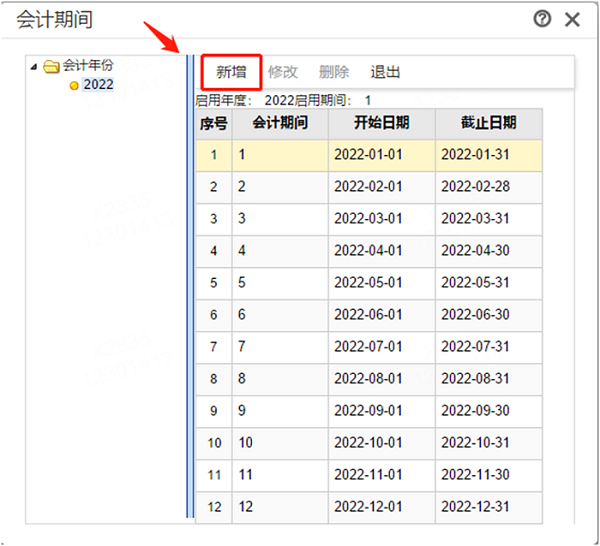The image size is (600, 546).
Task: Select end date cell 2022-08-31
Action: click(489, 379)
